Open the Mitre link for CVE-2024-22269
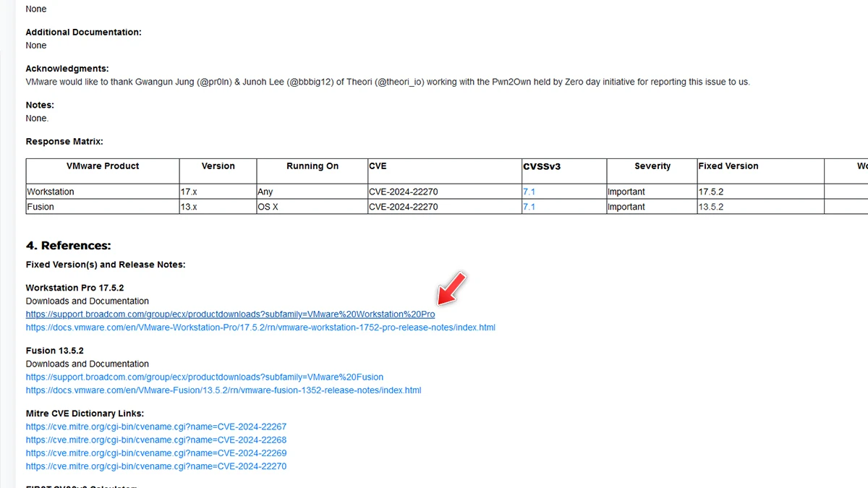Viewport: 868px width, 488px height. pos(156,453)
